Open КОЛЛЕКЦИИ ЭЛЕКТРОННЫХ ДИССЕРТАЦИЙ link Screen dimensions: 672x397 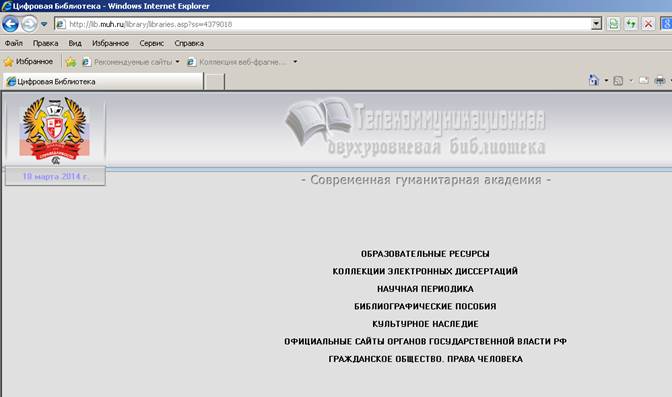(425, 271)
